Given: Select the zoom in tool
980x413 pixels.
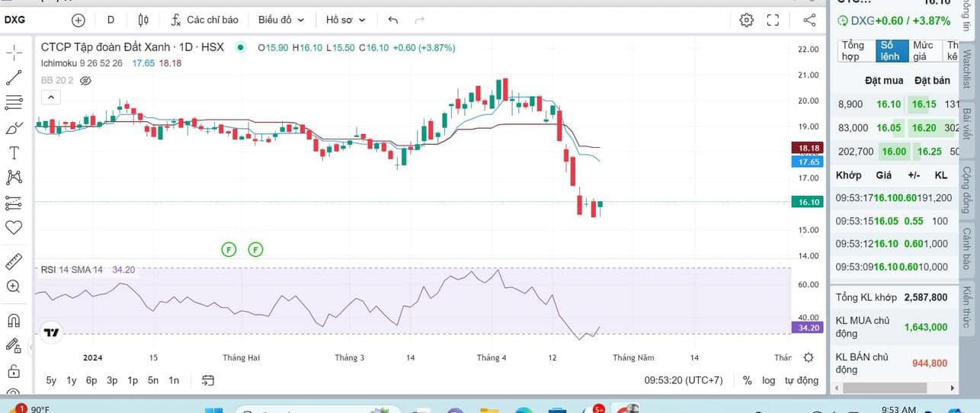Looking at the screenshot, I should [14, 287].
